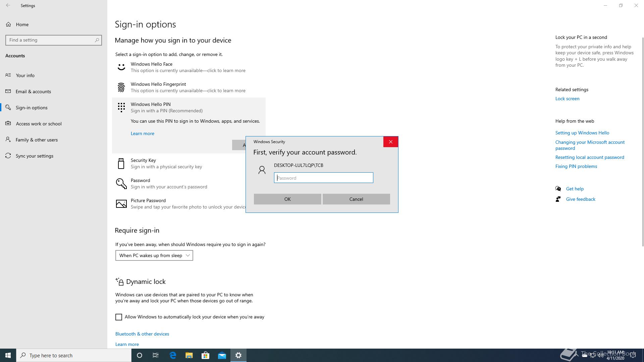Click the Password input field
Image resolution: width=644 pixels, height=362 pixels.
323,178
